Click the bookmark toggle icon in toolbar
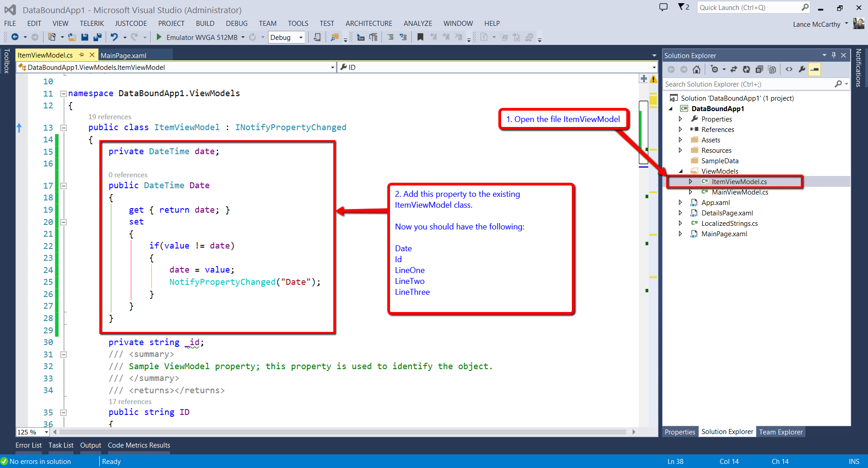Screen dimensions: 868x468 click(x=420, y=37)
